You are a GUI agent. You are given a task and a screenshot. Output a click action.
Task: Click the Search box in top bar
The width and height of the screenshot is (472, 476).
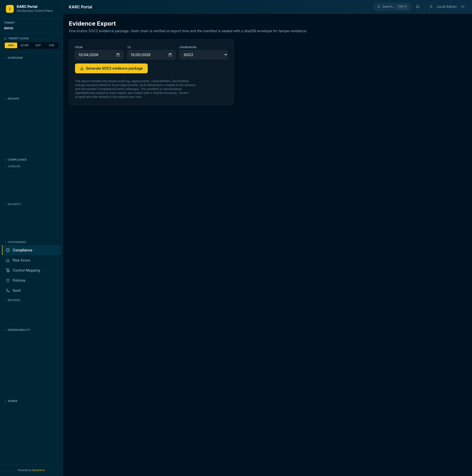pyautogui.click(x=392, y=7)
